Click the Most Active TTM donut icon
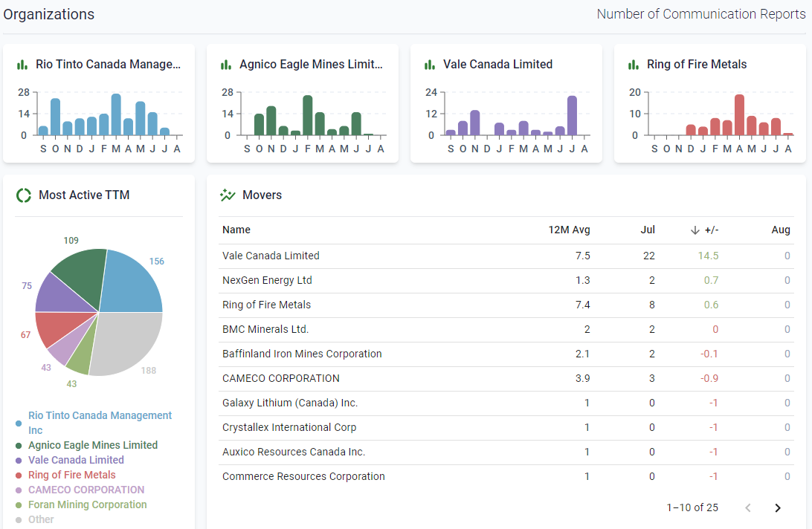The height and width of the screenshot is (529, 812). [24, 195]
